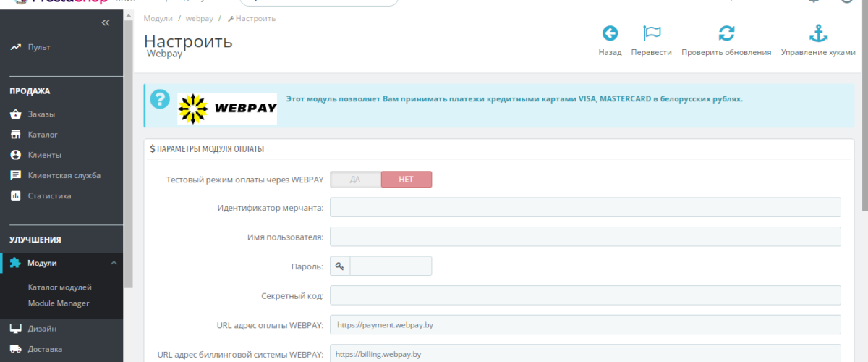Click the Дизайн monitor icon

pyautogui.click(x=15, y=329)
